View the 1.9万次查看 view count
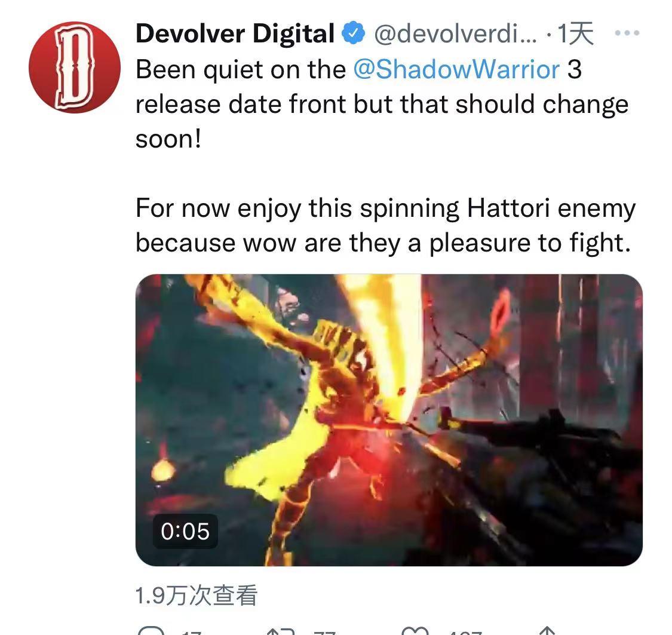 pyautogui.click(x=197, y=595)
